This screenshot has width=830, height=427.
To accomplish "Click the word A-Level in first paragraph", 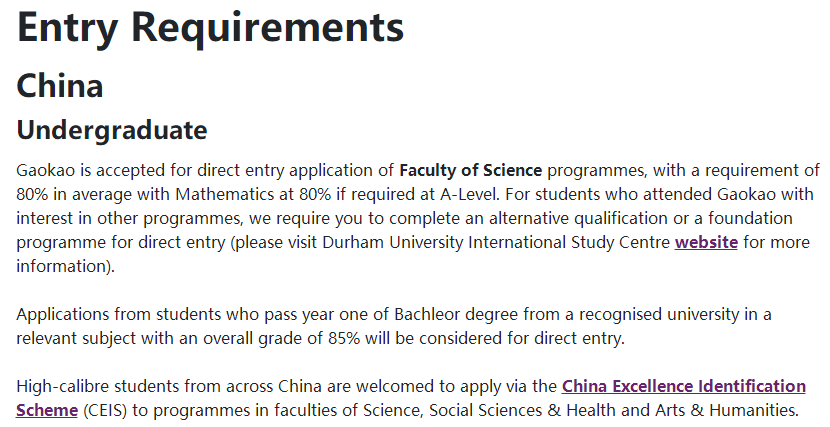I will click(469, 194).
